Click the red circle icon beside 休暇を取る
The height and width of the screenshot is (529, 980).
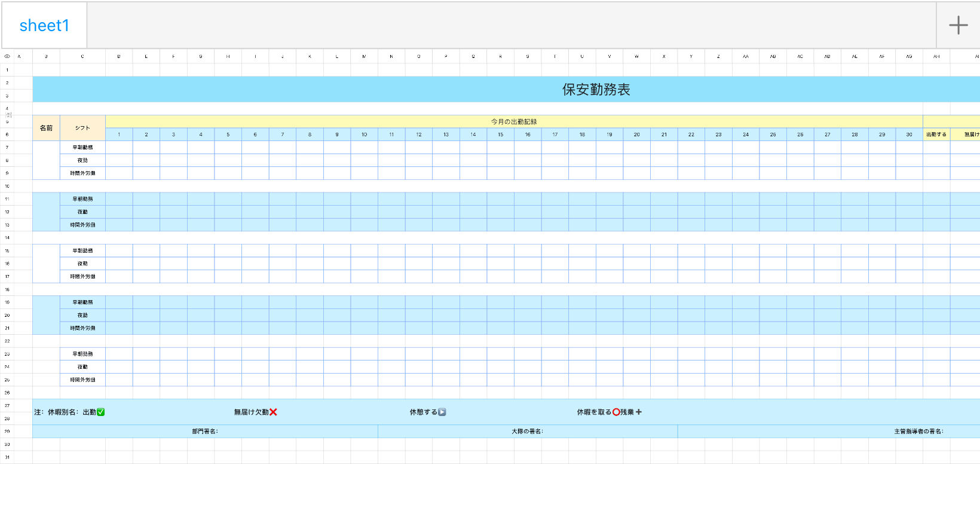point(616,412)
